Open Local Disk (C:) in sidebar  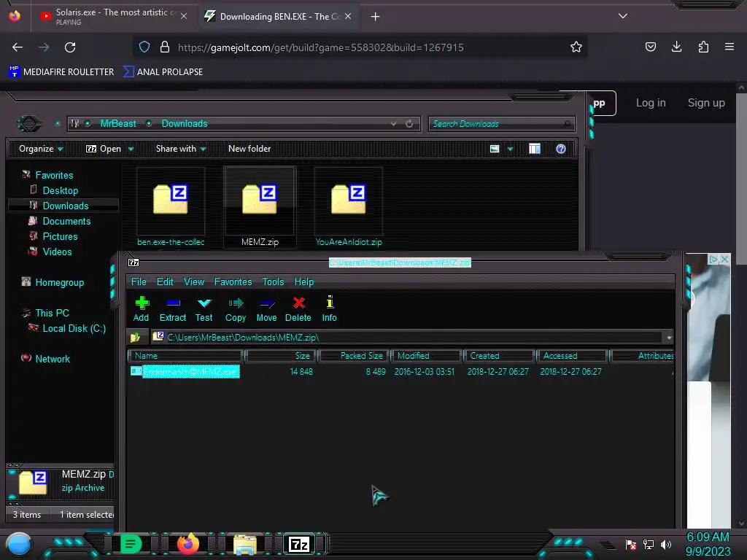tap(74, 328)
